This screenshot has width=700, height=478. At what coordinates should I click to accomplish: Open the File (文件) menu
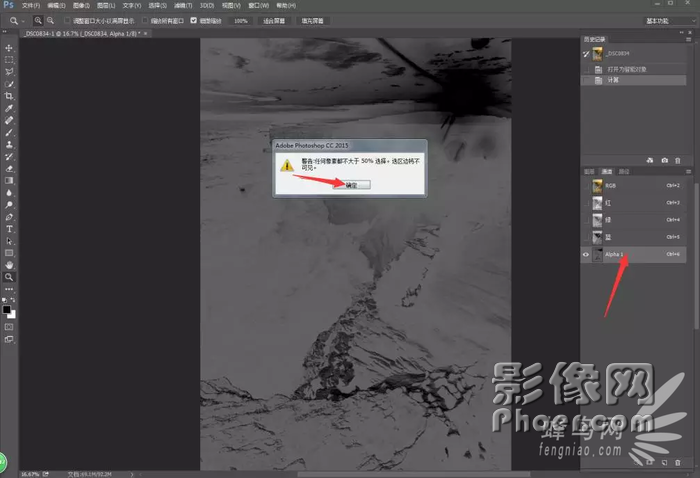click(31, 6)
